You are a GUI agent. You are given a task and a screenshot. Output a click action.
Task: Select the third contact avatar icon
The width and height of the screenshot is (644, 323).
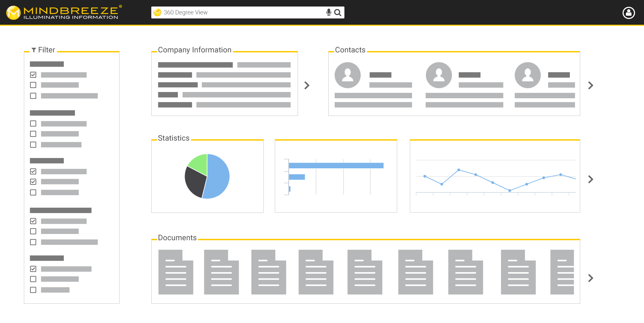(527, 75)
